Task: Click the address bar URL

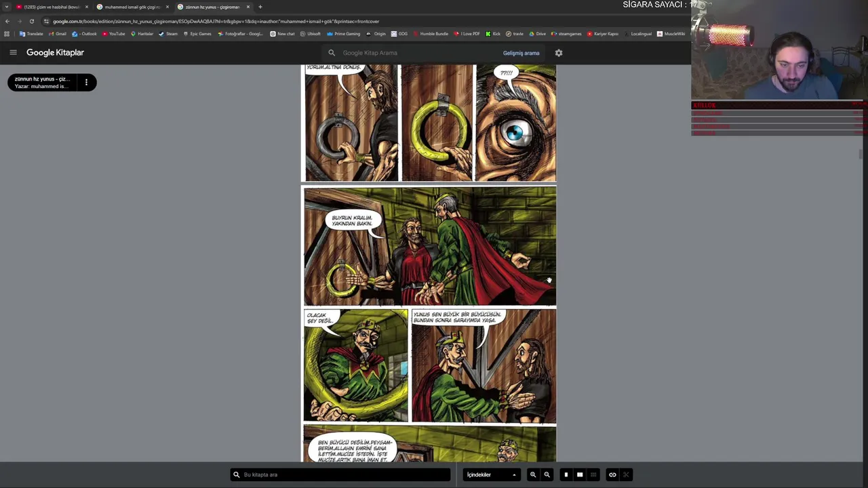Action: pos(216,21)
